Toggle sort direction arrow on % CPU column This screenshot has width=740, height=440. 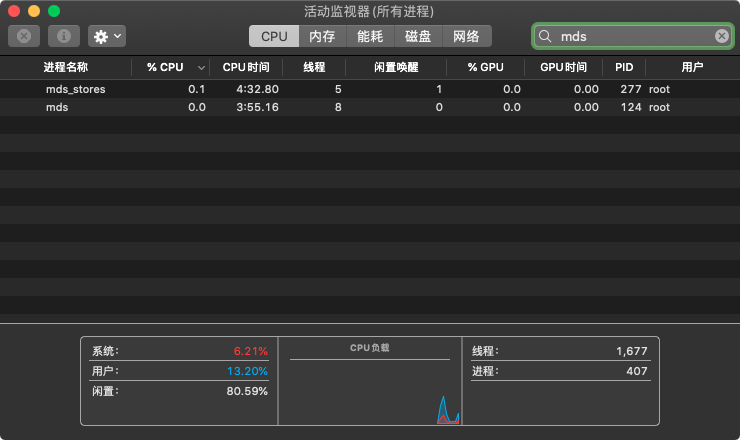point(202,68)
